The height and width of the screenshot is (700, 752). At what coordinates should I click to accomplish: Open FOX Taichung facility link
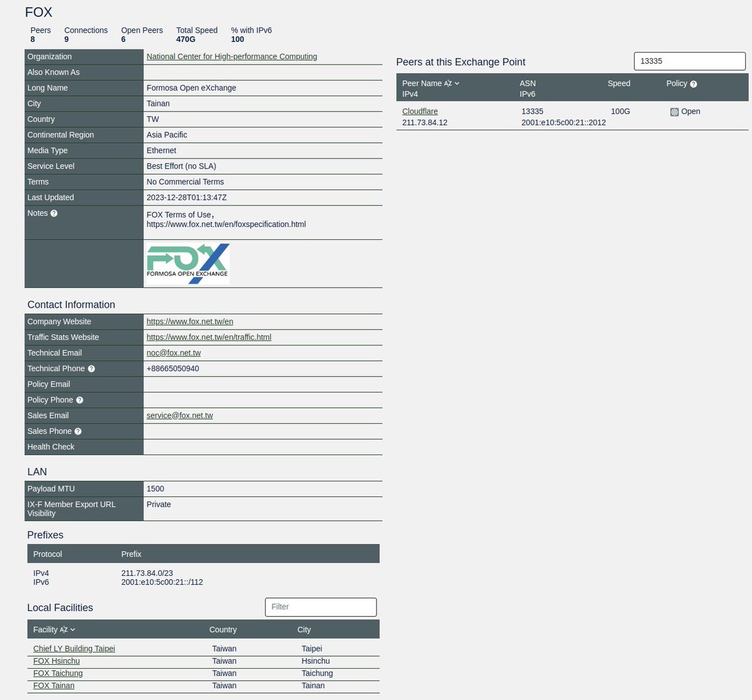(x=58, y=674)
